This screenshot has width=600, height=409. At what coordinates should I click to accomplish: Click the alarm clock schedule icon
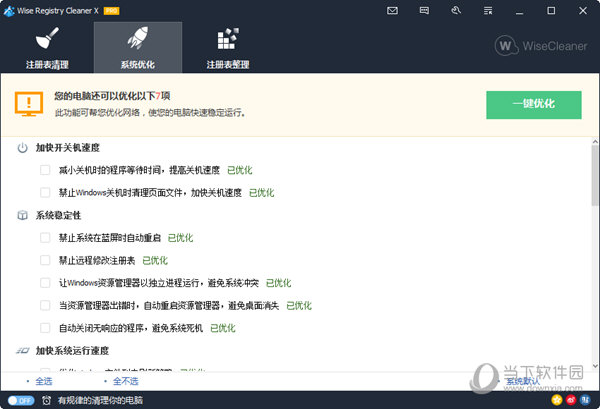[46, 400]
